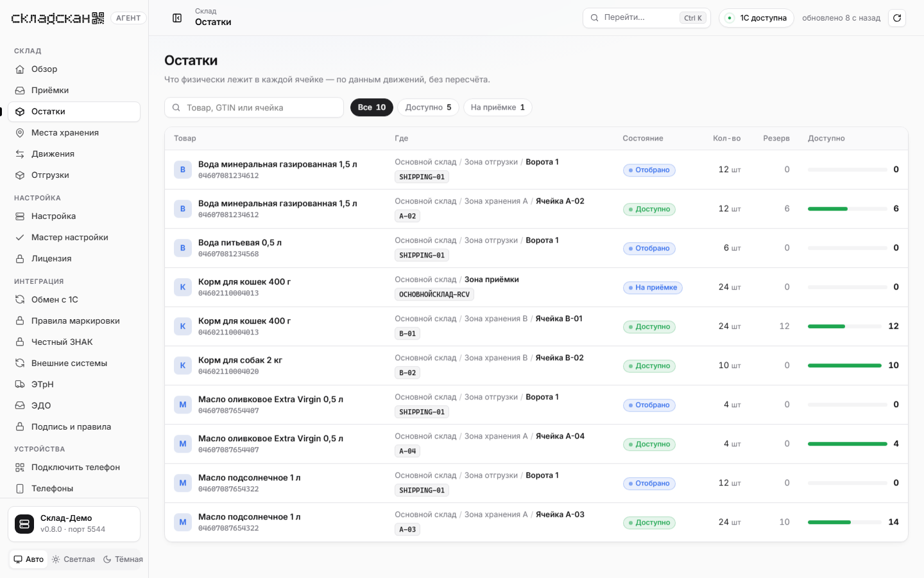
Task: Click the refresh icon in top bar
Action: (x=897, y=18)
